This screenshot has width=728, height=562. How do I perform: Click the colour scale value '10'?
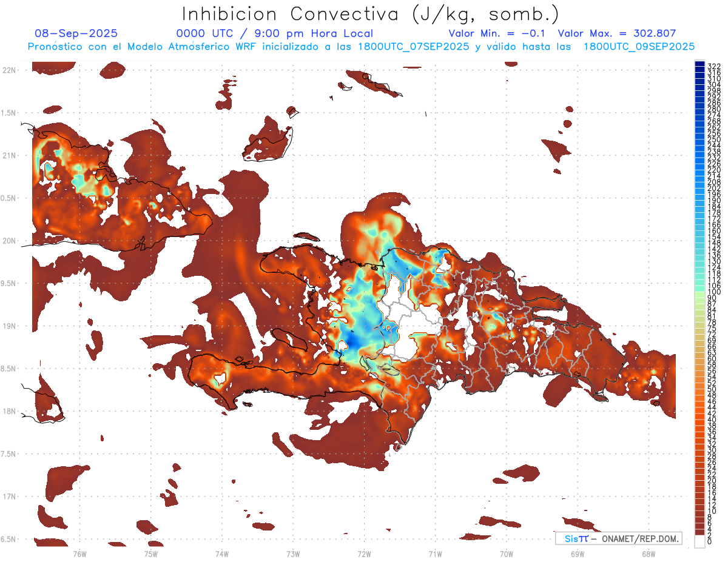pos(712,511)
